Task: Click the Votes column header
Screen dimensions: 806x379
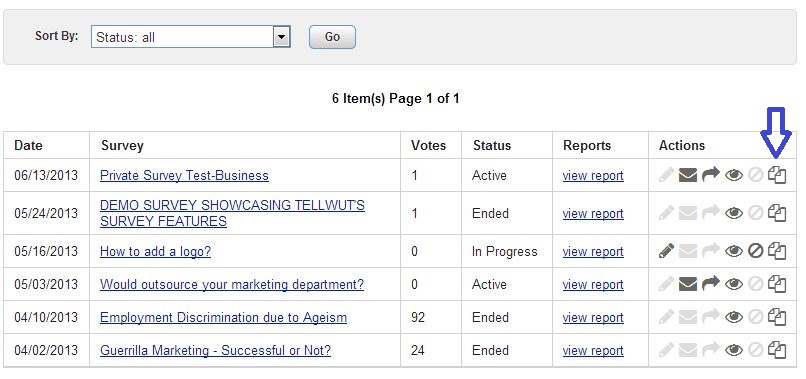Action: point(429,146)
